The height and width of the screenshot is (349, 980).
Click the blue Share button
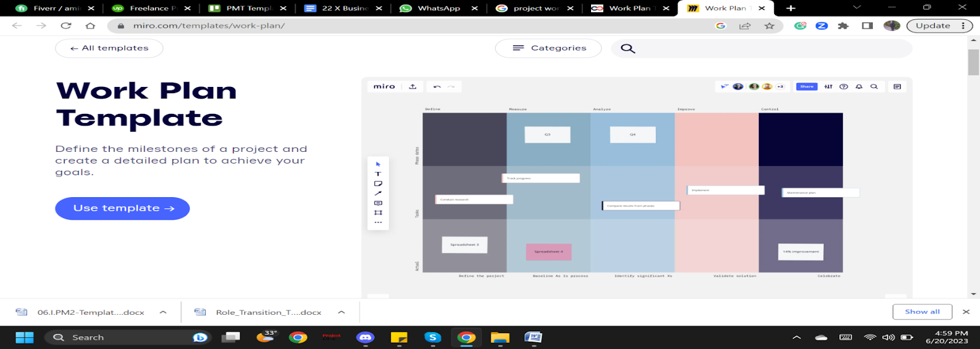pyautogui.click(x=807, y=86)
